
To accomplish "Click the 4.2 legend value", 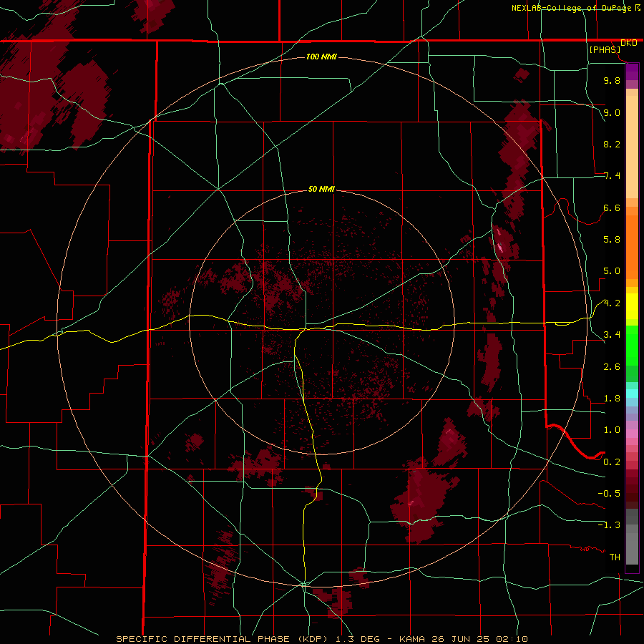I will tap(612, 303).
